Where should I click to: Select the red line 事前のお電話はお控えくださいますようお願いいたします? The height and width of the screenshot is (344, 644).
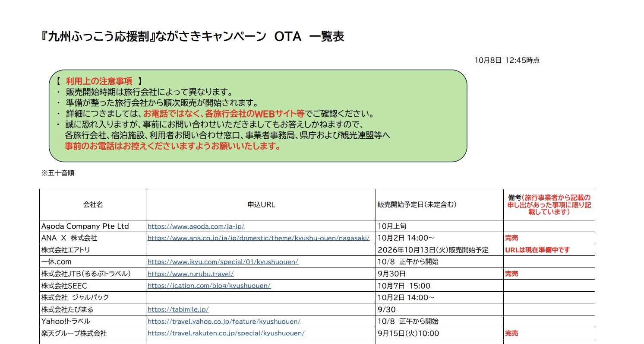tap(173, 146)
